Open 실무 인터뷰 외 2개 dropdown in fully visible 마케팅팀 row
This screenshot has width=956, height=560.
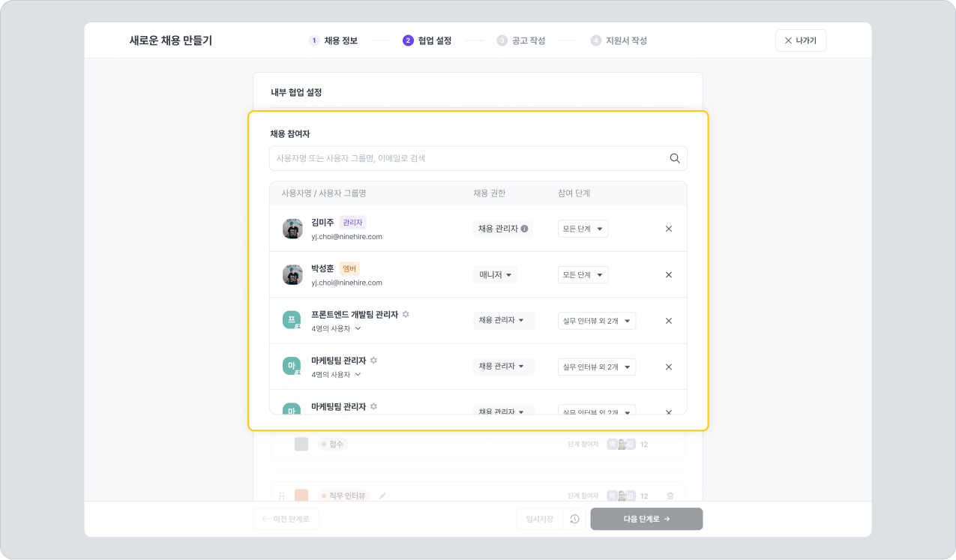(x=597, y=367)
